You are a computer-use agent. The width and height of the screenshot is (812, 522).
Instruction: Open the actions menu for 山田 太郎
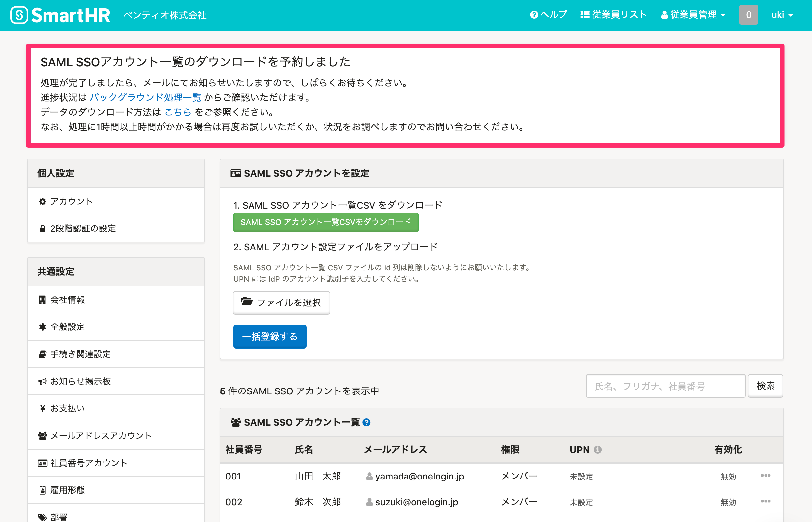click(x=766, y=475)
